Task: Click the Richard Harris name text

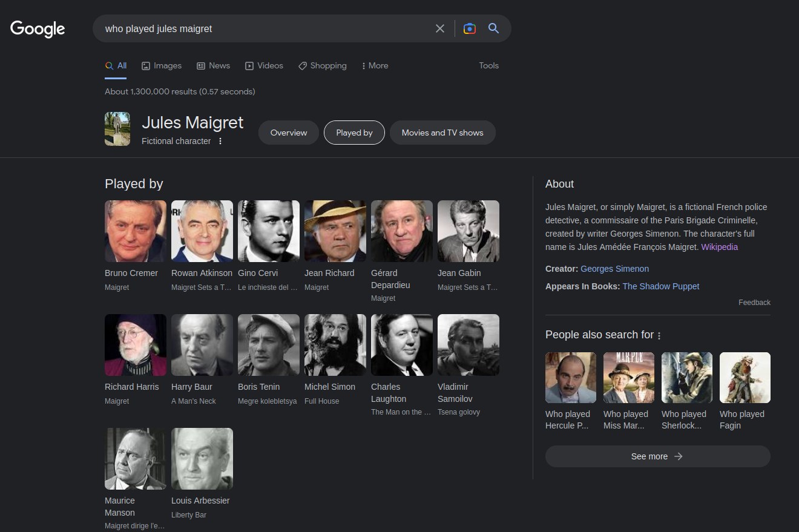Action: point(132,387)
